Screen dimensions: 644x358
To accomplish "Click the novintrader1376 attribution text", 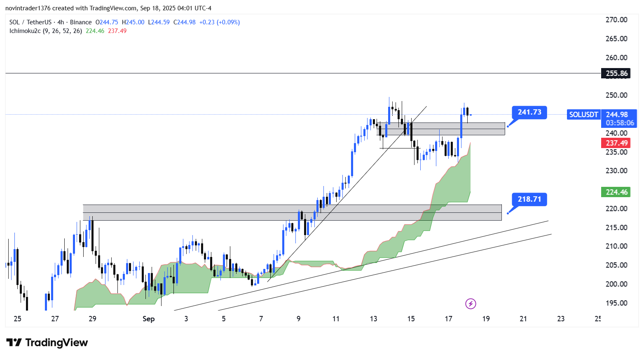I will [x=28, y=8].
